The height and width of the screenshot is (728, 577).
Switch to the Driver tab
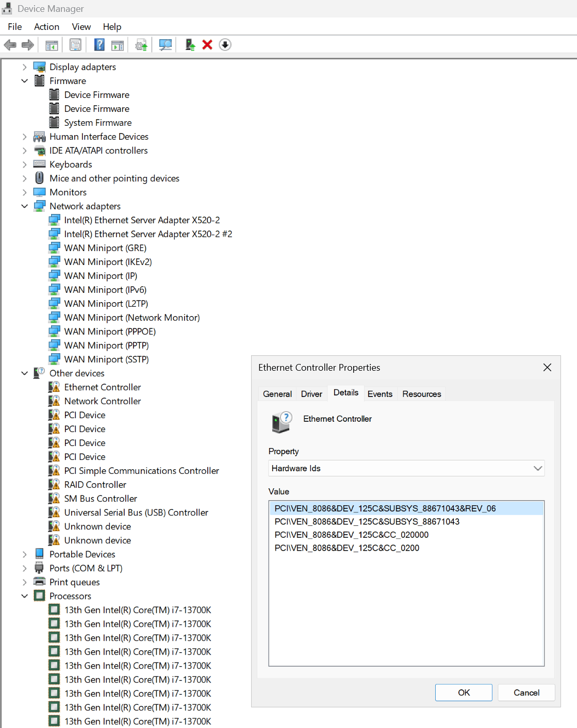(311, 394)
